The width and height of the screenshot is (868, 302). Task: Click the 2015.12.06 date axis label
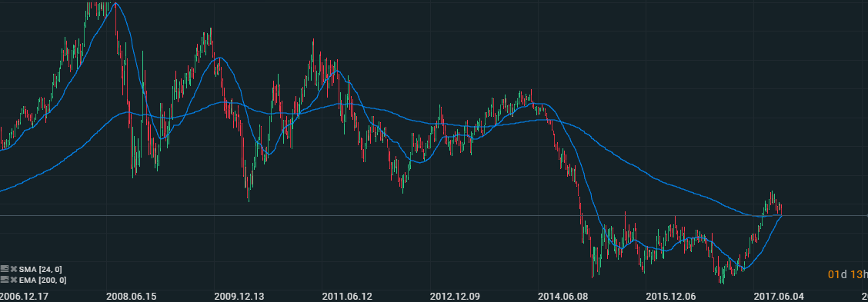click(x=671, y=296)
